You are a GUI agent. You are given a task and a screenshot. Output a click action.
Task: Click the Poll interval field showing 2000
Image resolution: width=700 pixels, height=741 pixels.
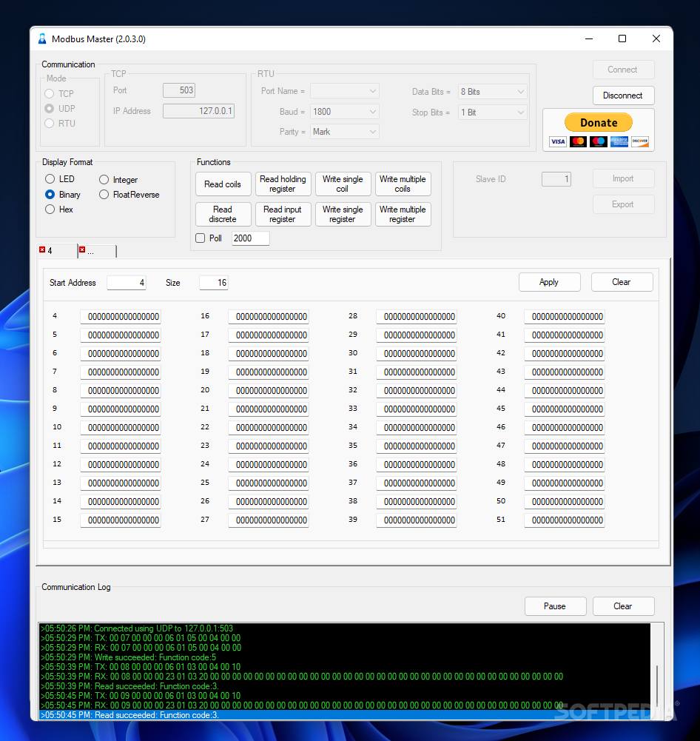pyautogui.click(x=250, y=238)
